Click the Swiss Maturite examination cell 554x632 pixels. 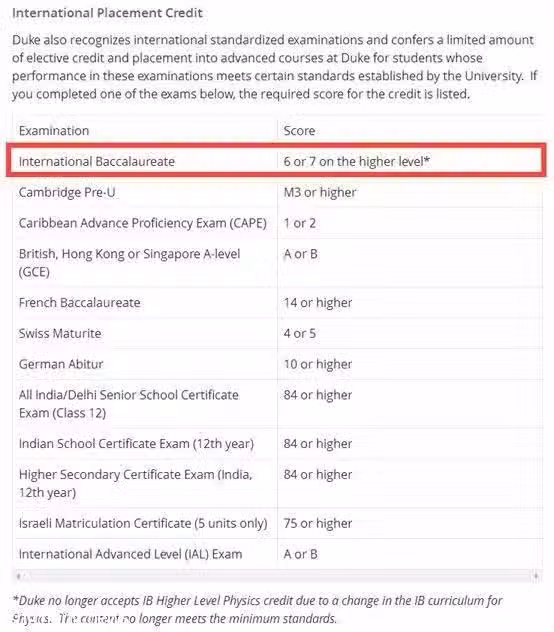click(60, 333)
